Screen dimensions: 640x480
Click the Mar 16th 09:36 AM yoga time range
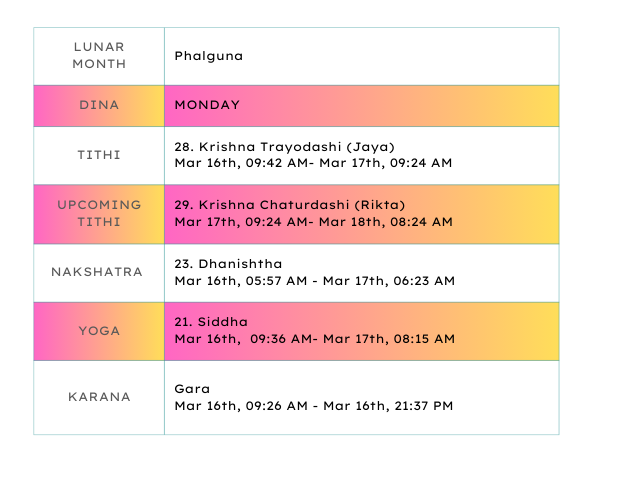coord(314,339)
